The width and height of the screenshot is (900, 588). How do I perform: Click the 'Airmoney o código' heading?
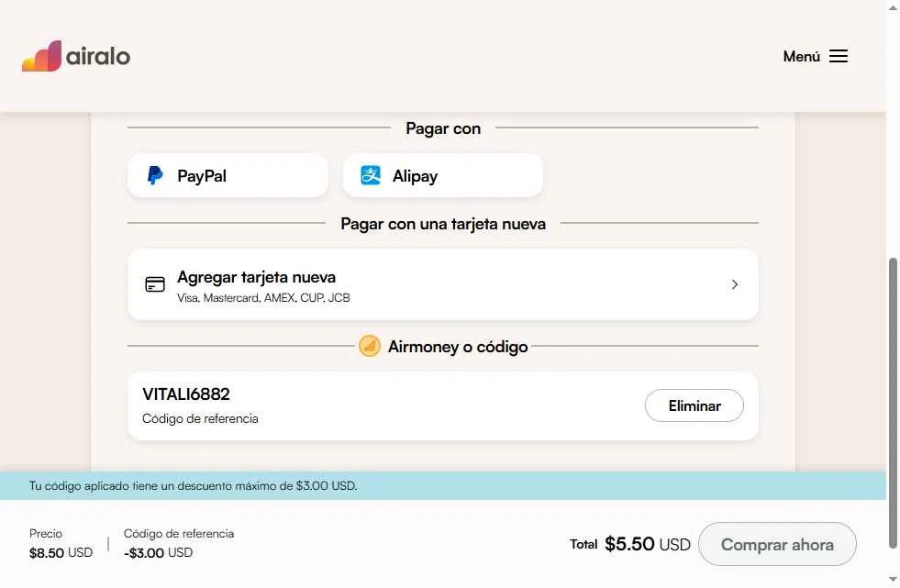[458, 347]
